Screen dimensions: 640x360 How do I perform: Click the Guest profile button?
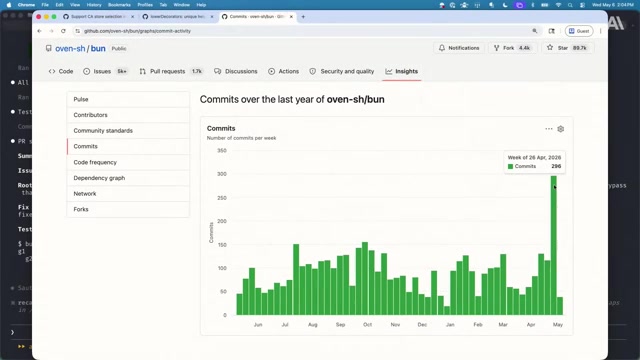(x=579, y=31)
